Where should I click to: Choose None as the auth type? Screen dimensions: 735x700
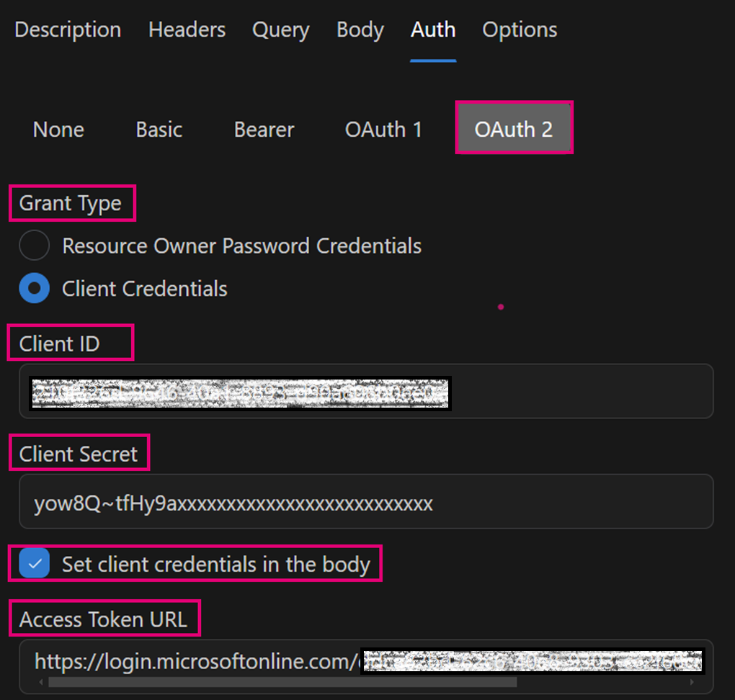(58, 130)
